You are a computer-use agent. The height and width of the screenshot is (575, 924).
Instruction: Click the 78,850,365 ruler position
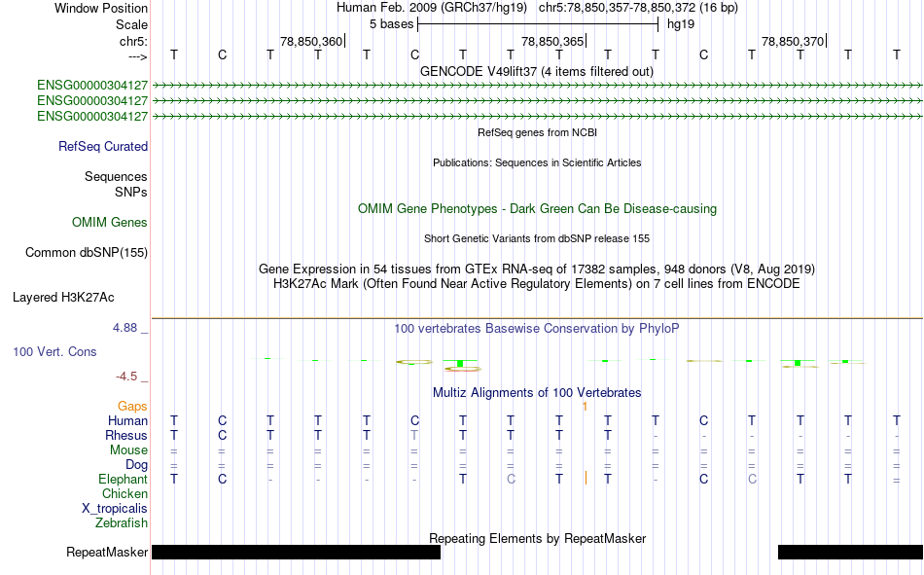point(552,41)
